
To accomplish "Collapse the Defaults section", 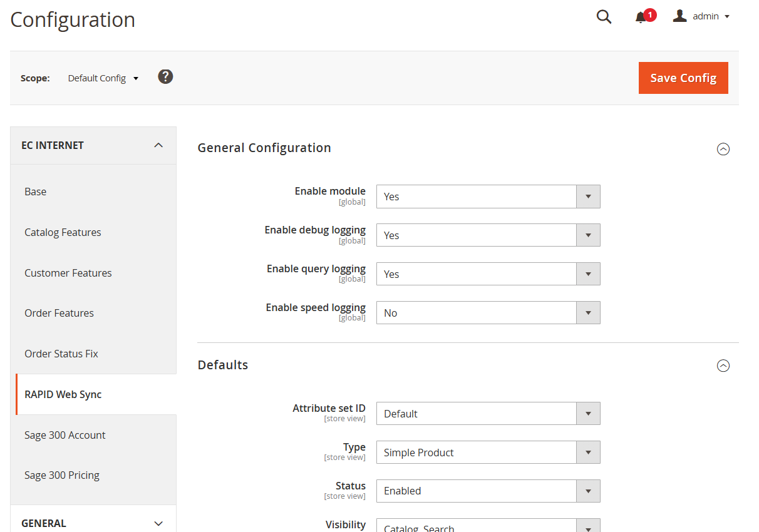I will (723, 366).
